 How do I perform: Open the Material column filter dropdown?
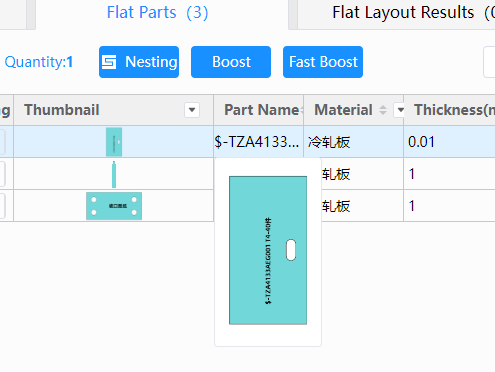(x=399, y=110)
